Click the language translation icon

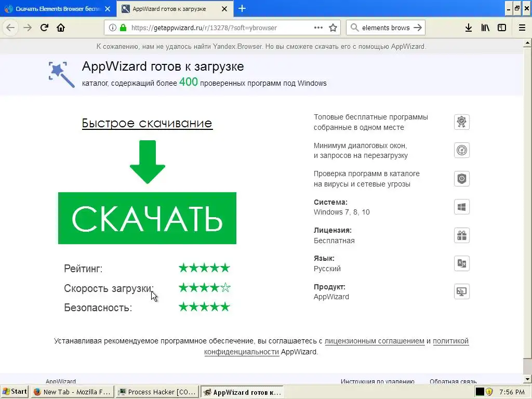tap(461, 263)
